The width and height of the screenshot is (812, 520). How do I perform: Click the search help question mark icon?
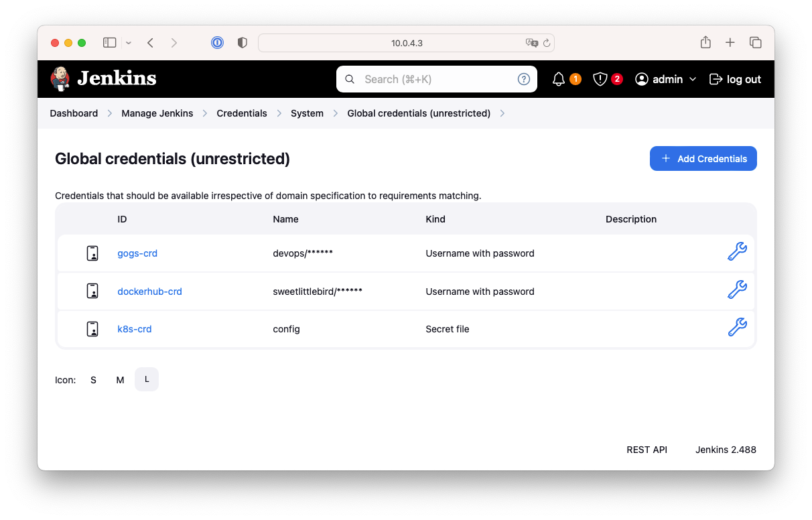pyautogui.click(x=524, y=79)
